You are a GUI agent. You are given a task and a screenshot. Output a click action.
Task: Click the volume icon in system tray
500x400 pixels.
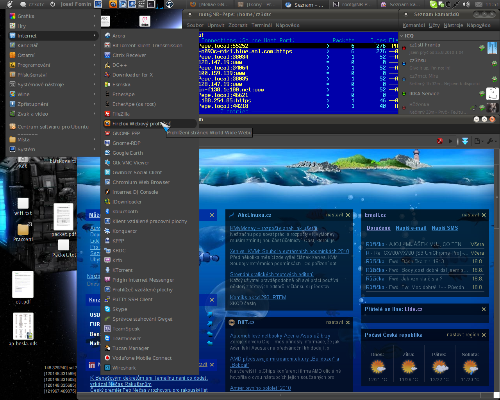click(x=467, y=4)
